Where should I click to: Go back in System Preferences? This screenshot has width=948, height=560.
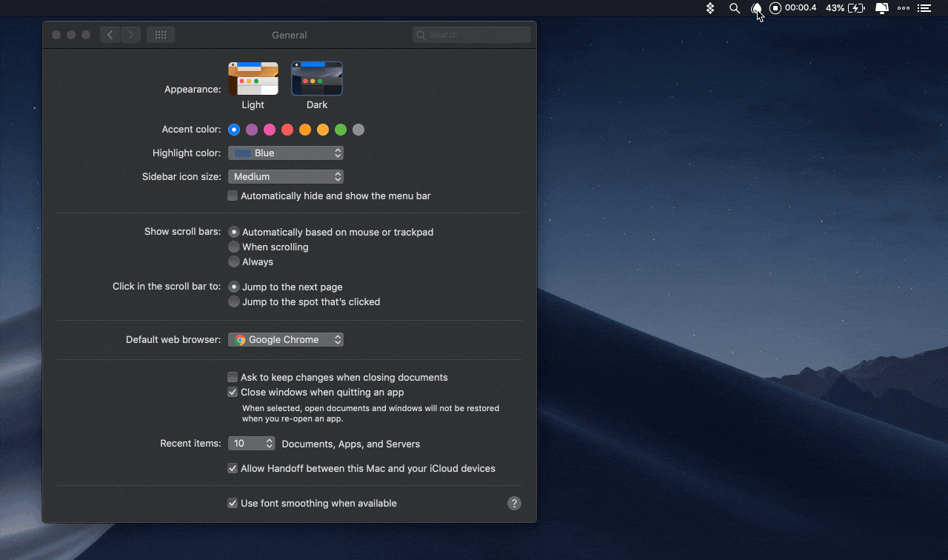point(110,35)
